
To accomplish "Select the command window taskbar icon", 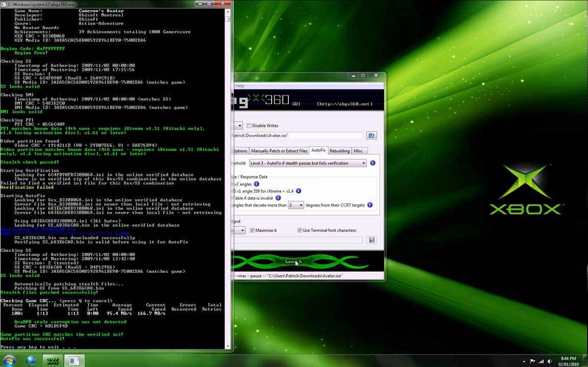I will (74, 360).
